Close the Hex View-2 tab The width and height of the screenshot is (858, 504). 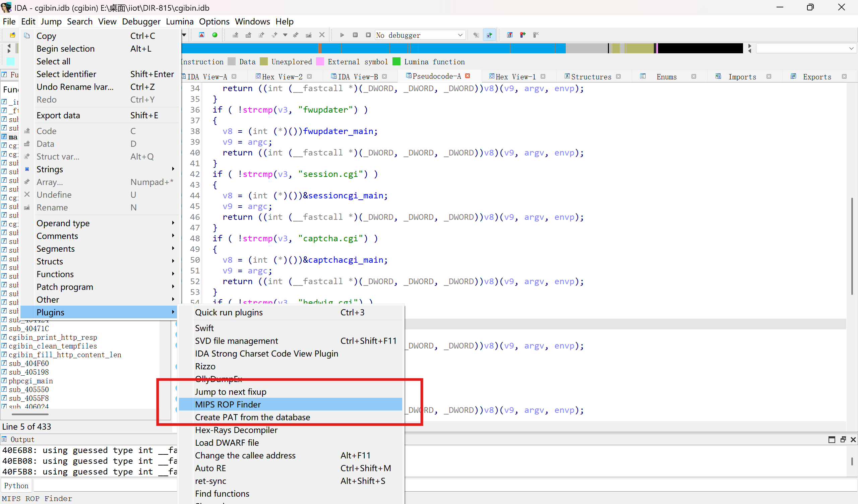click(309, 77)
